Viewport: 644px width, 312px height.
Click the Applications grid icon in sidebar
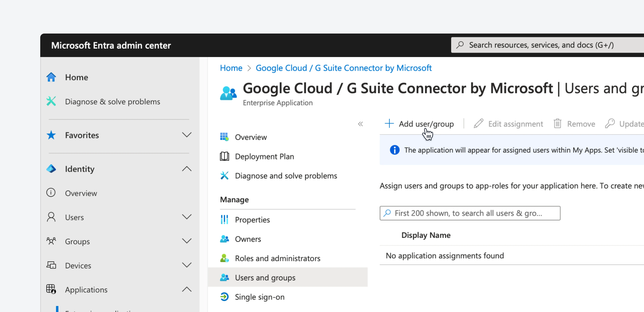51,289
